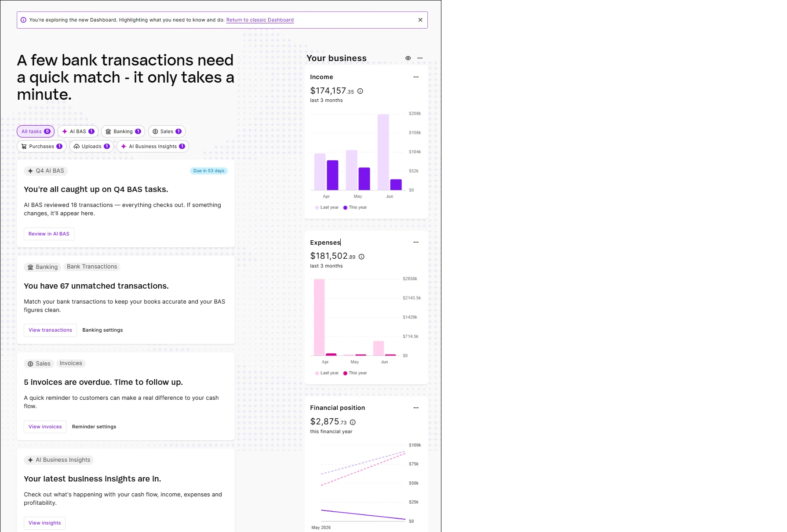The image size is (787, 532).
Task: Open Reminder settings
Action: click(x=94, y=427)
